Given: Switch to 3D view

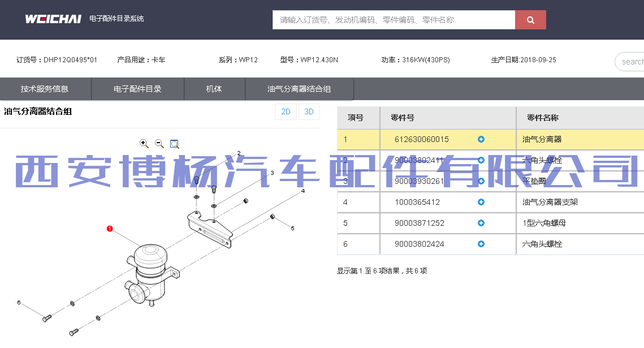Looking at the screenshot, I should tap(309, 112).
